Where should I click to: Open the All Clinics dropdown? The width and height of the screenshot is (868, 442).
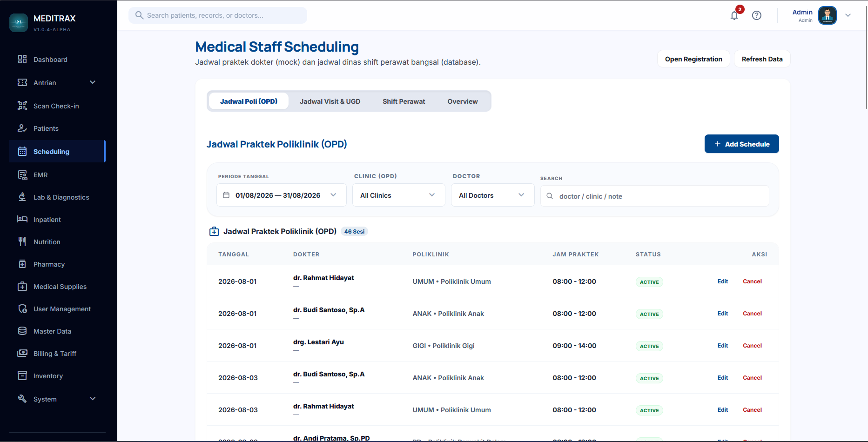pyautogui.click(x=398, y=195)
